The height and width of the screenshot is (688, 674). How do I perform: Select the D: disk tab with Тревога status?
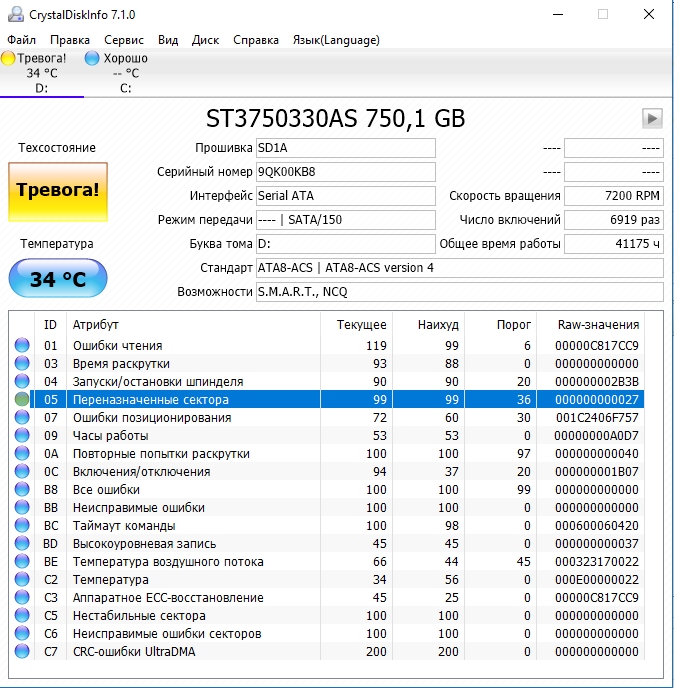(42, 73)
